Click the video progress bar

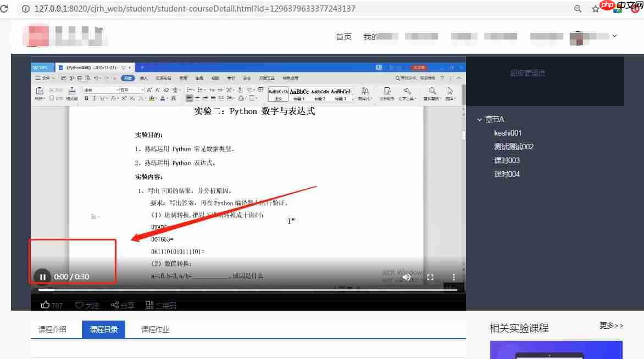pos(247,289)
